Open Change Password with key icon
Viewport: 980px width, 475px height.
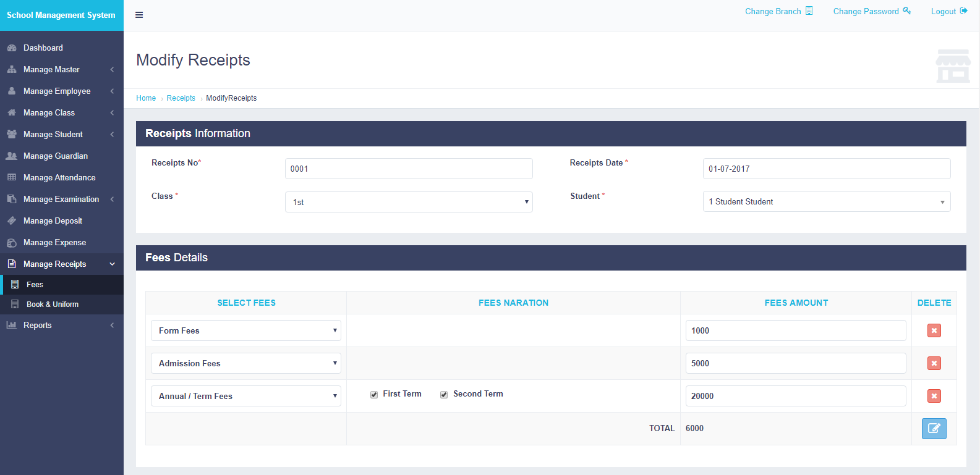click(x=906, y=11)
